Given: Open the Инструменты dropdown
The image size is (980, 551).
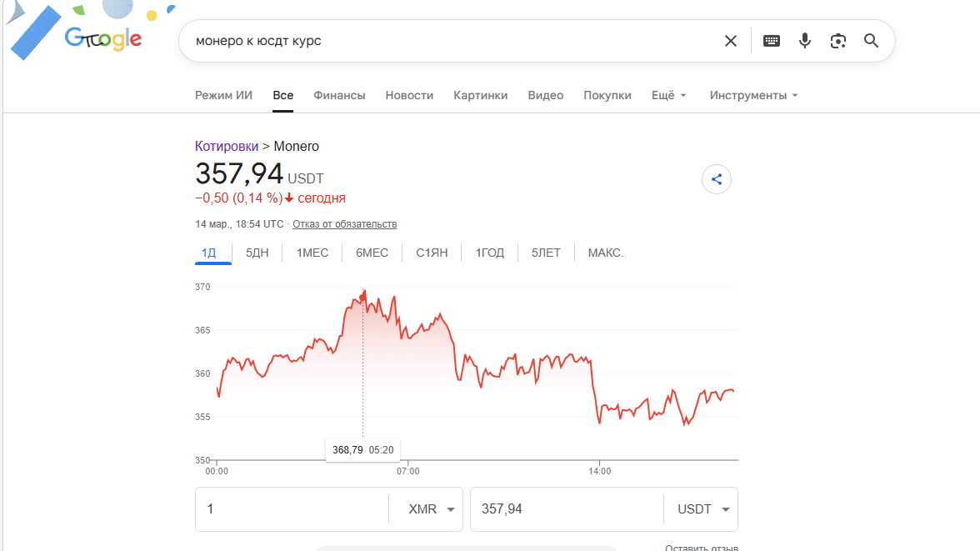Looking at the screenshot, I should 752,95.
